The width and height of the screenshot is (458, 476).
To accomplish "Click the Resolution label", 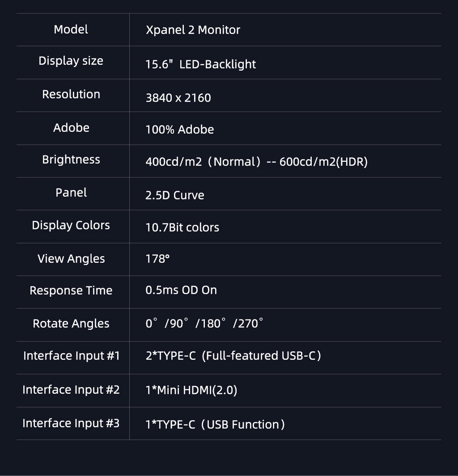I will [71, 94].
